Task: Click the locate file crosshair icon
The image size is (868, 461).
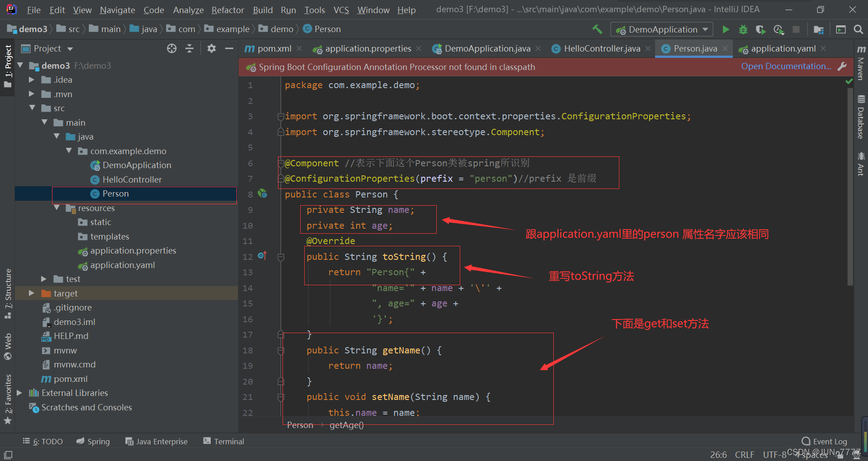Action: pos(172,48)
